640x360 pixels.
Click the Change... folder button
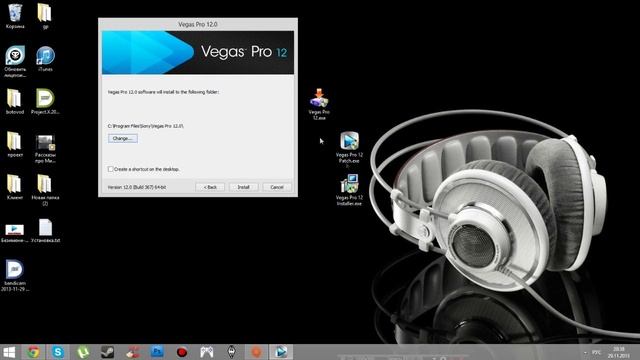123,138
